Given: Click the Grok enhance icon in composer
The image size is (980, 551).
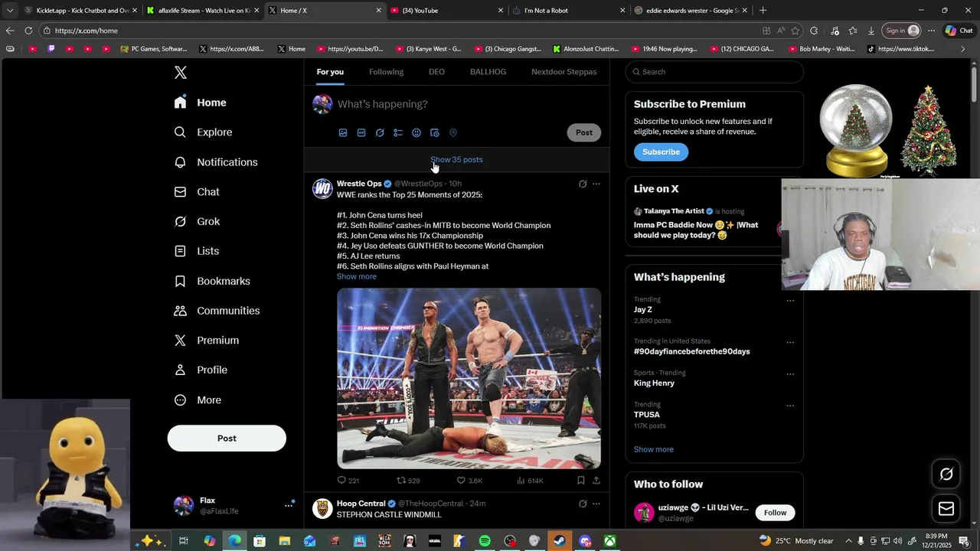Looking at the screenshot, I should 380,132.
